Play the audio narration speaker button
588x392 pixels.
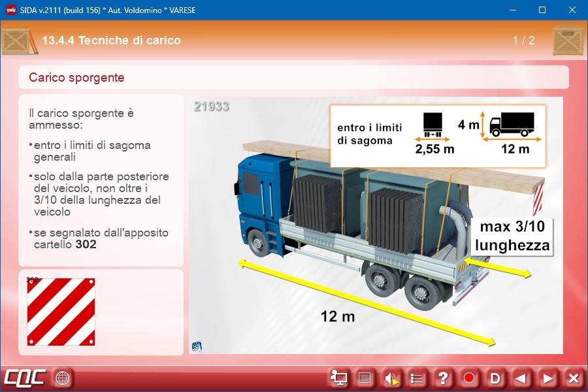click(x=391, y=378)
